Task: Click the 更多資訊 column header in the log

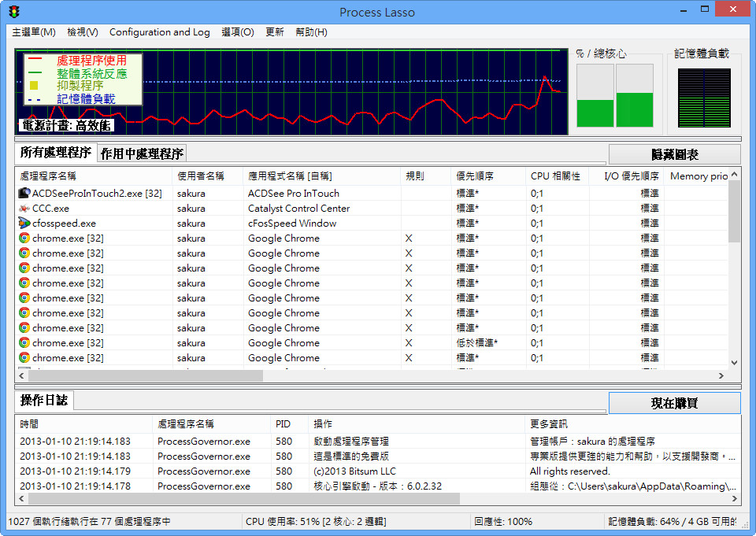Action: click(x=632, y=423)
